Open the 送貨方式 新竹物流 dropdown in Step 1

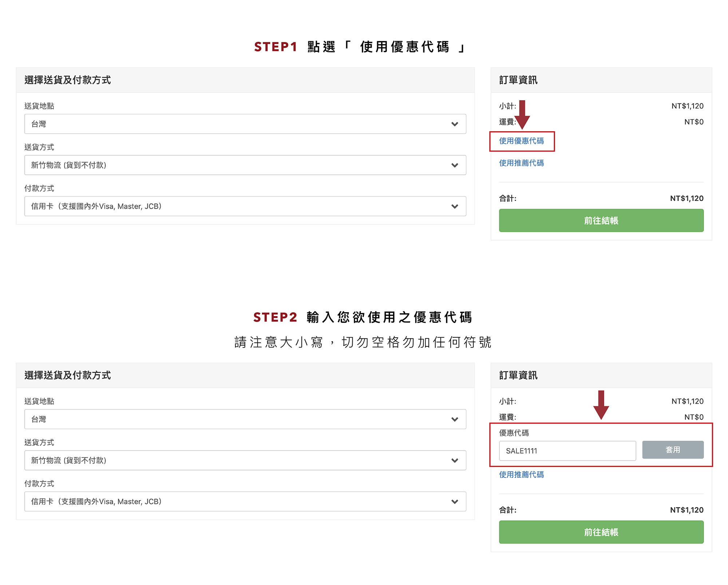245,165
